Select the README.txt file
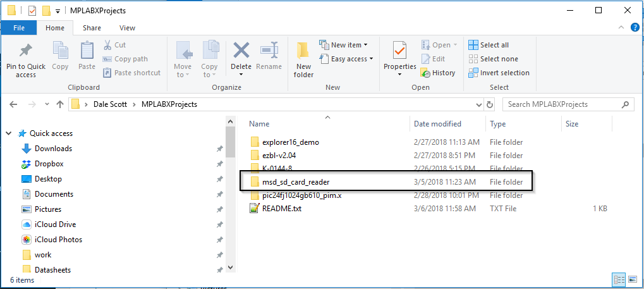 point(281,209)
